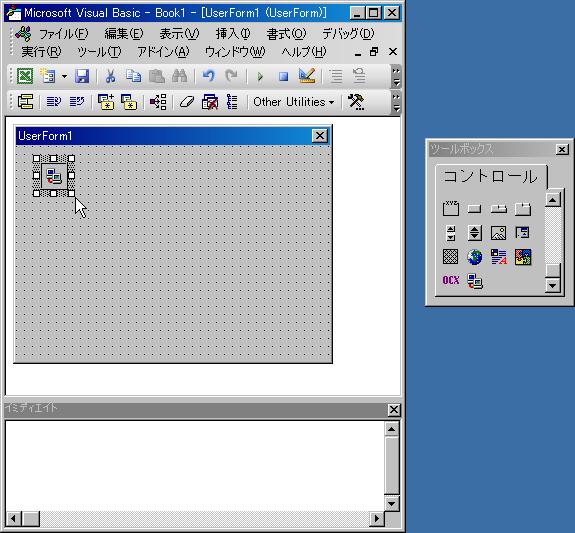Click the eraser icon
575x533 pixels.
(187, 102)
